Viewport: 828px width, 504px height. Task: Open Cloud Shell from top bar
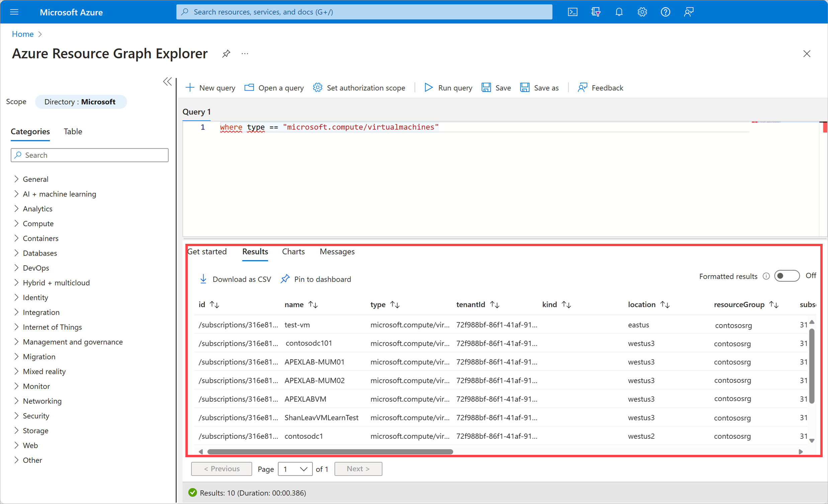point(572,12)
